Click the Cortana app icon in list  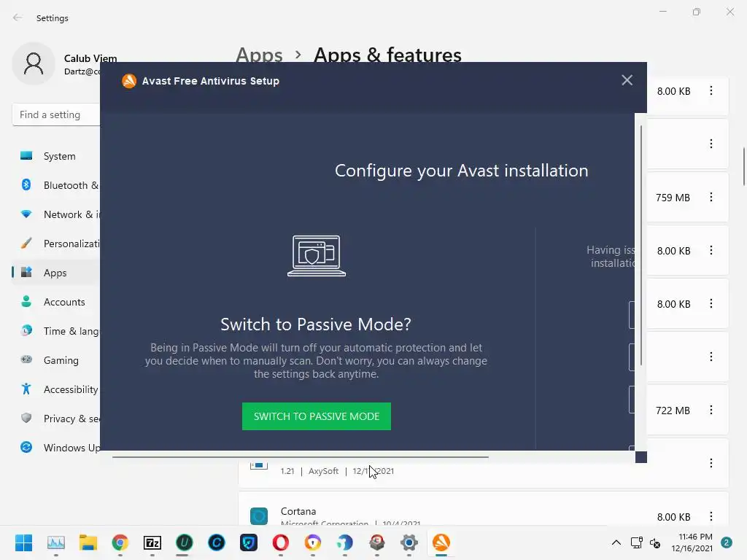pyautogui.click(x=259, y=516)
